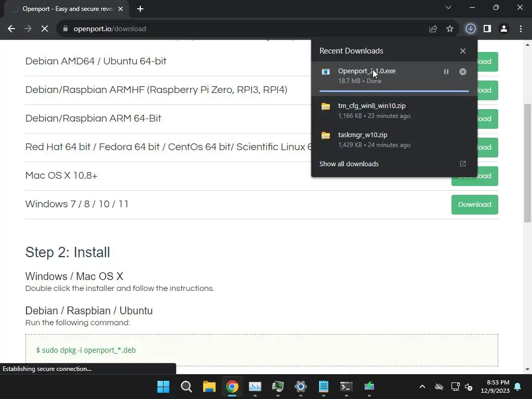532x399 pixels.
Task: Open File Explorer from taskbar
Action: (x=209, y=387)
